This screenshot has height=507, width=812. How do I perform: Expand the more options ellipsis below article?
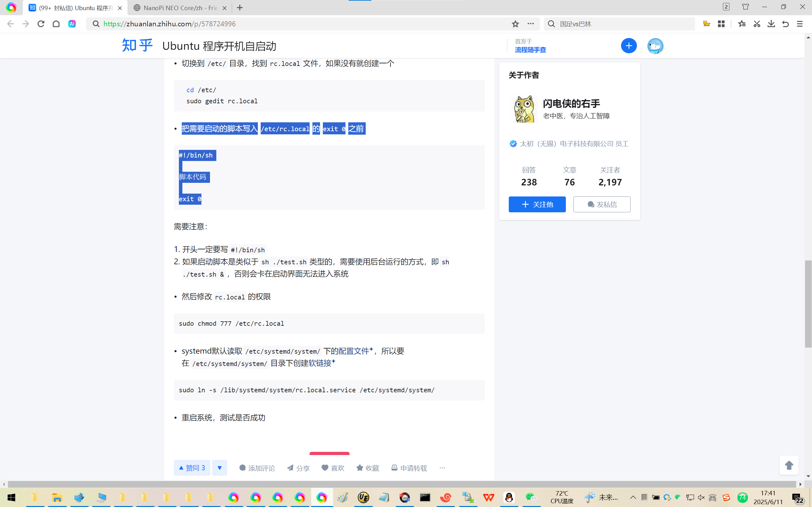point(442,468)
